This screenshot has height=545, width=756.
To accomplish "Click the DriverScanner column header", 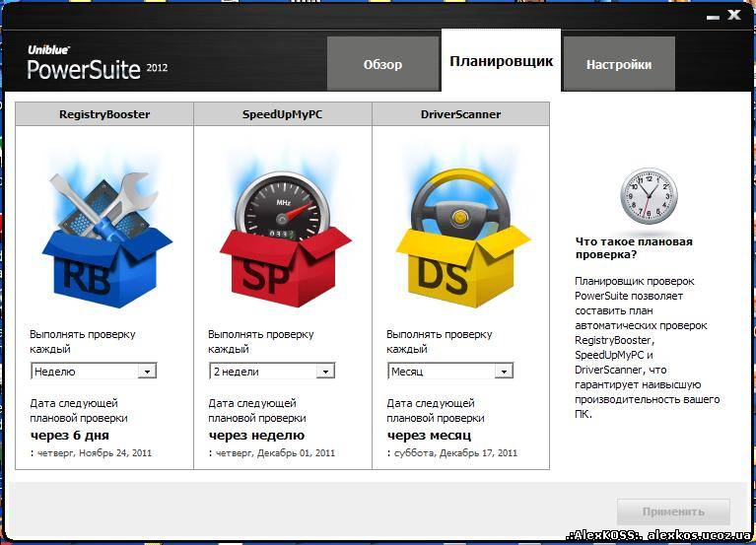I will [460, 114].
